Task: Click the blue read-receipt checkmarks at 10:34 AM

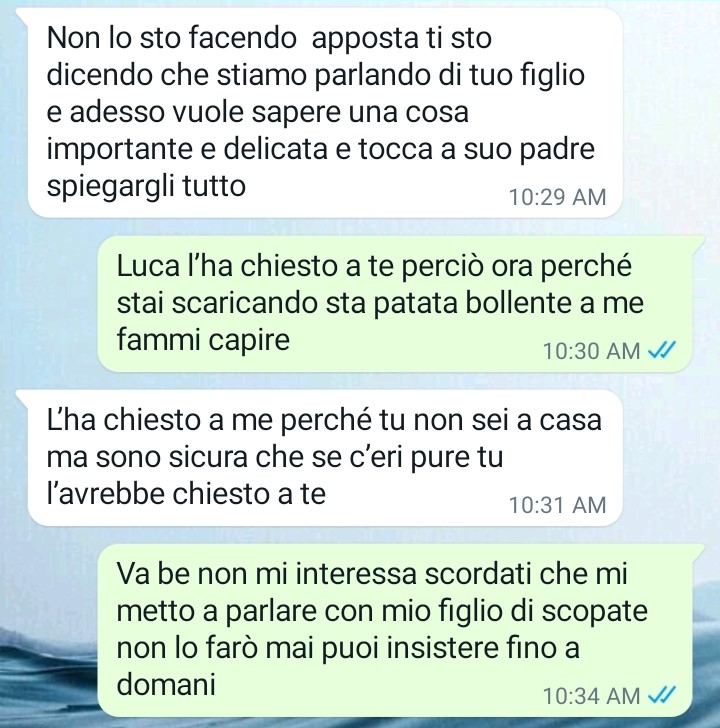Action: (x=662, y=696)
